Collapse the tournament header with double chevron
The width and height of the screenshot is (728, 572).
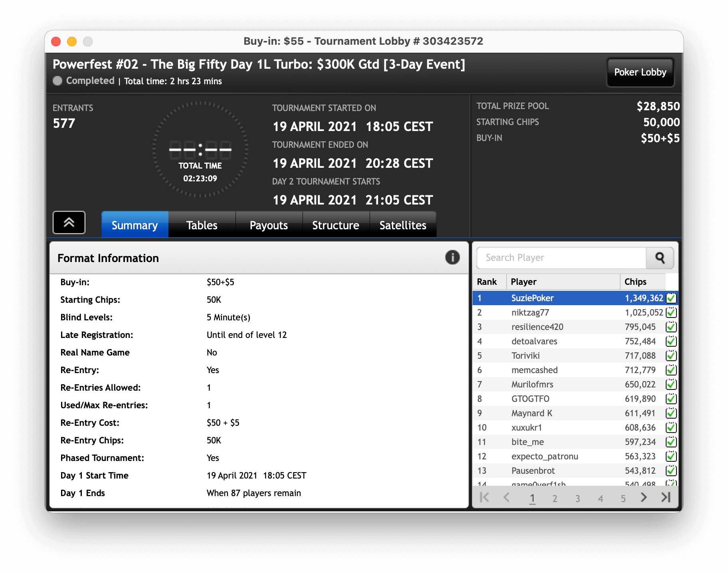pos(69,222)
